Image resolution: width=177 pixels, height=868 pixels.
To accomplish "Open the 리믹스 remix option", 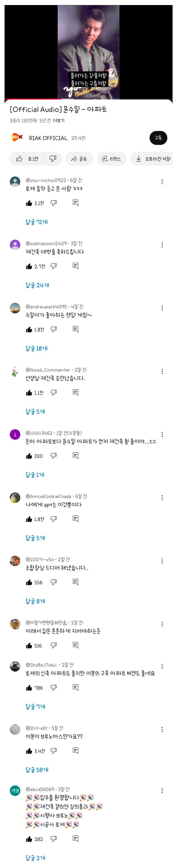I will (x=112, y=159).
